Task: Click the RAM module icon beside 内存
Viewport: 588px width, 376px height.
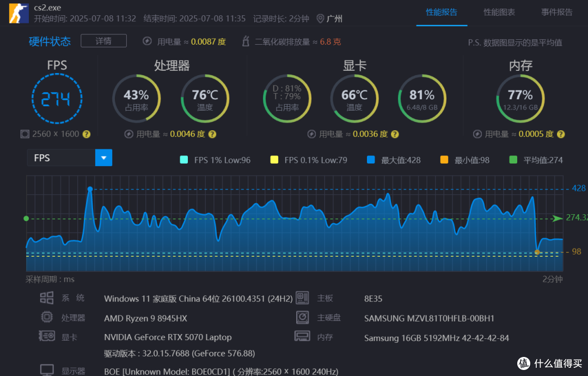Action: click(x=302, y=336)
